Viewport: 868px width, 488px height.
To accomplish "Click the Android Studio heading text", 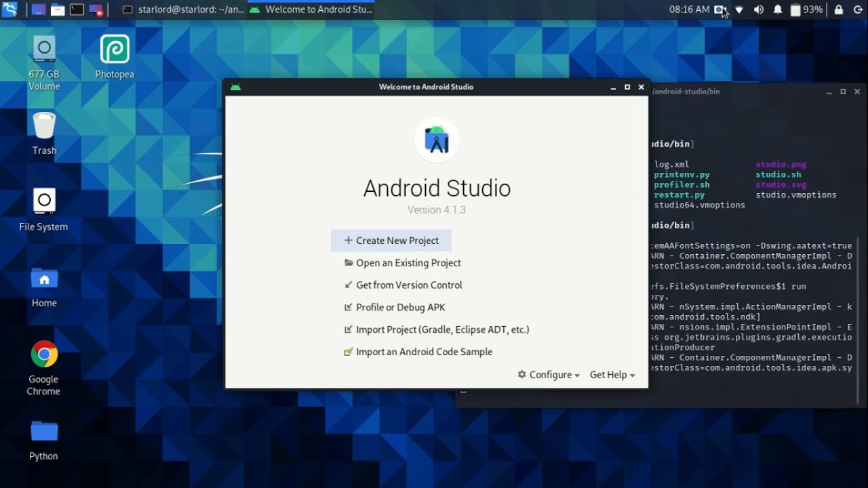I will (x=437, y=188).
